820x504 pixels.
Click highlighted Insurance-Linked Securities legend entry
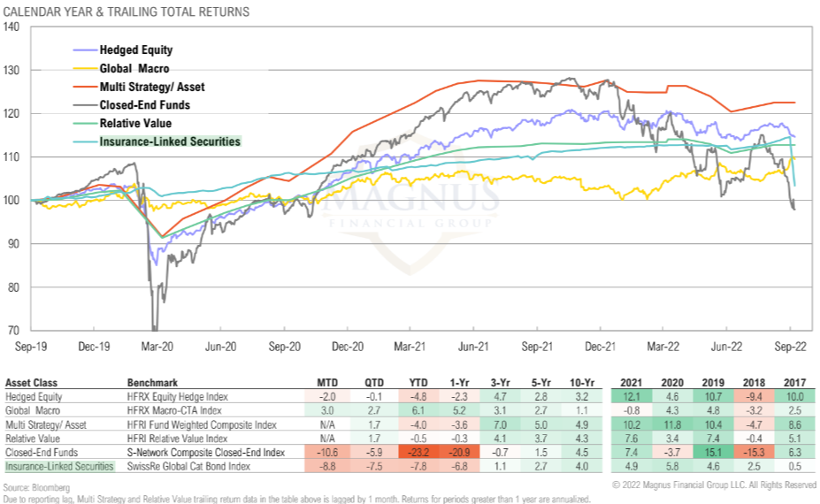(170, 141)
